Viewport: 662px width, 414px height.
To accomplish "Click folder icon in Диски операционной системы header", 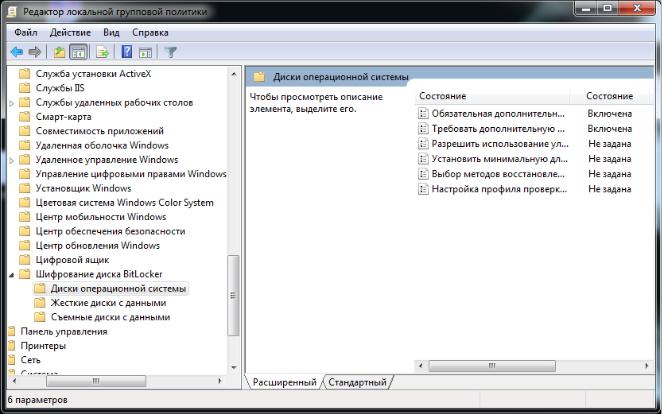I will tap(259, 77).
